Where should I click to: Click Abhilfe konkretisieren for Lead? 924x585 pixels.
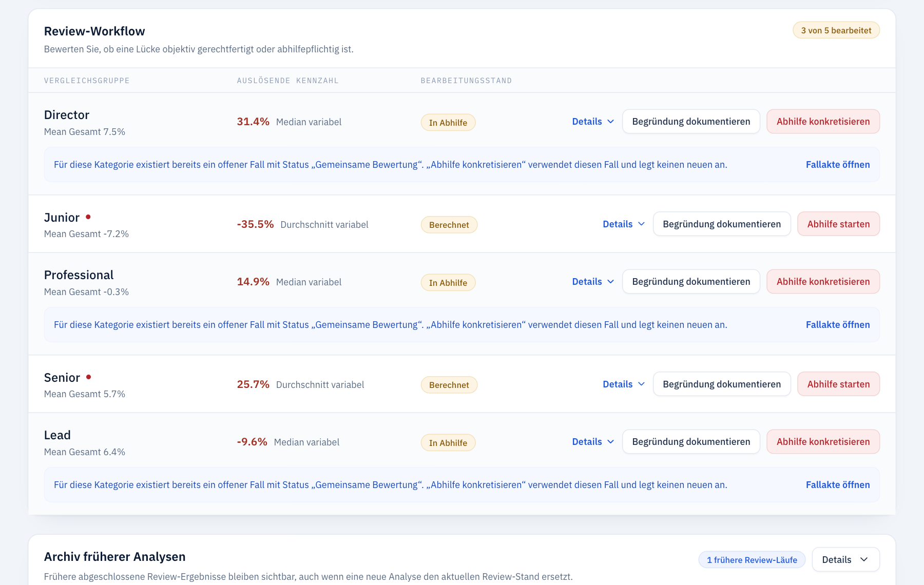point(823,442)
